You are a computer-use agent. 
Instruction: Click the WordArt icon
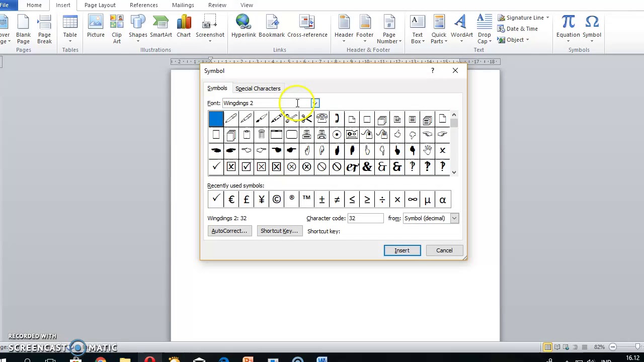click(461, 26)
